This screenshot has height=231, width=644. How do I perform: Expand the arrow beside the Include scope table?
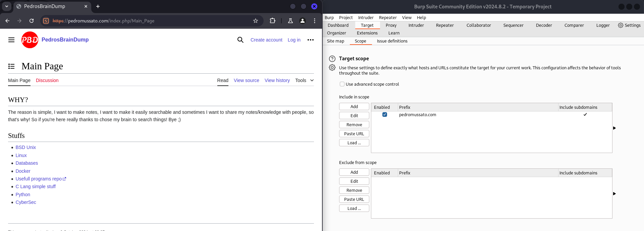point(614,128)
